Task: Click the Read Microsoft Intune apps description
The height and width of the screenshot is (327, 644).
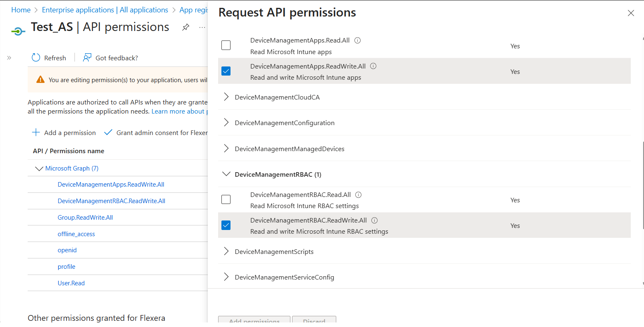Action: click(291, 52)
